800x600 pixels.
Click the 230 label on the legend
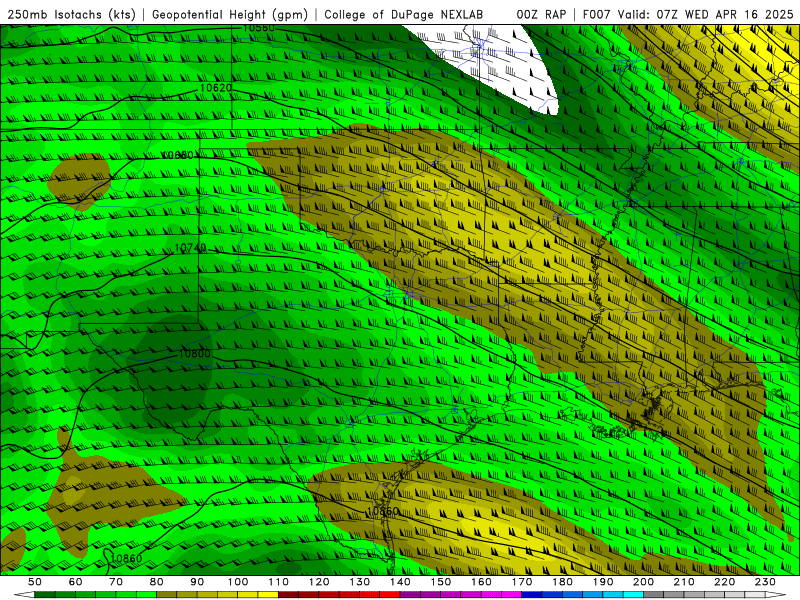(765, 582)
